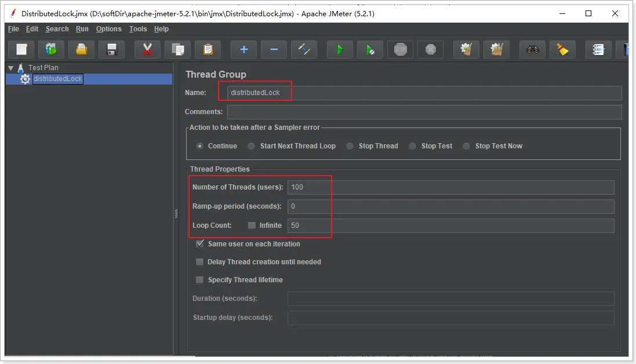This screenshot has height=364, width=636.
Task: Uncheck Same user on each iteration
Action: pos(199,244)
